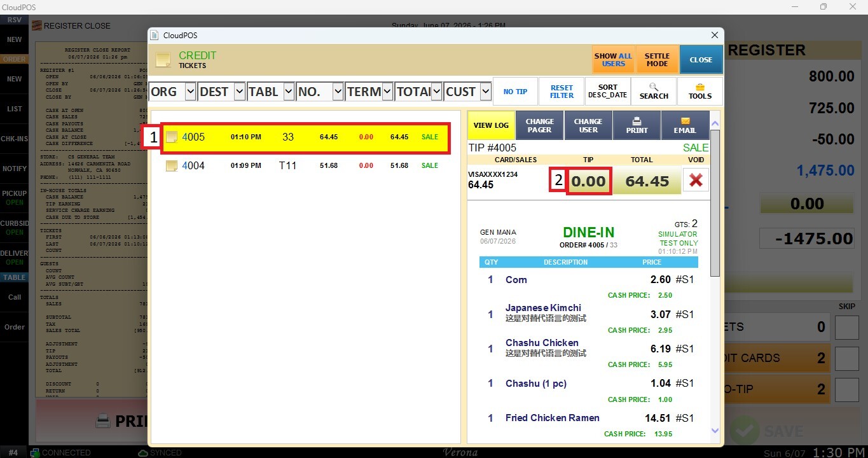This screenshot has width=868, height=458.
Task: Click the ticket detail scrollbar thumb
Action: pos(715,203)
